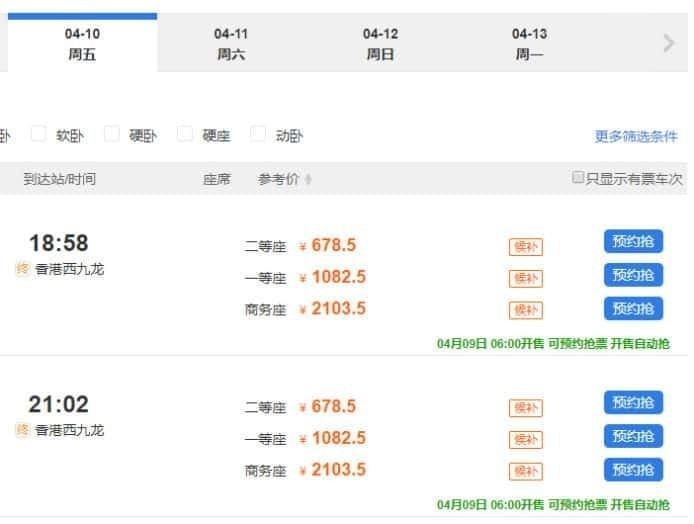Show later dates with right chevron
The image size is (694, 524).
point(669,43)
